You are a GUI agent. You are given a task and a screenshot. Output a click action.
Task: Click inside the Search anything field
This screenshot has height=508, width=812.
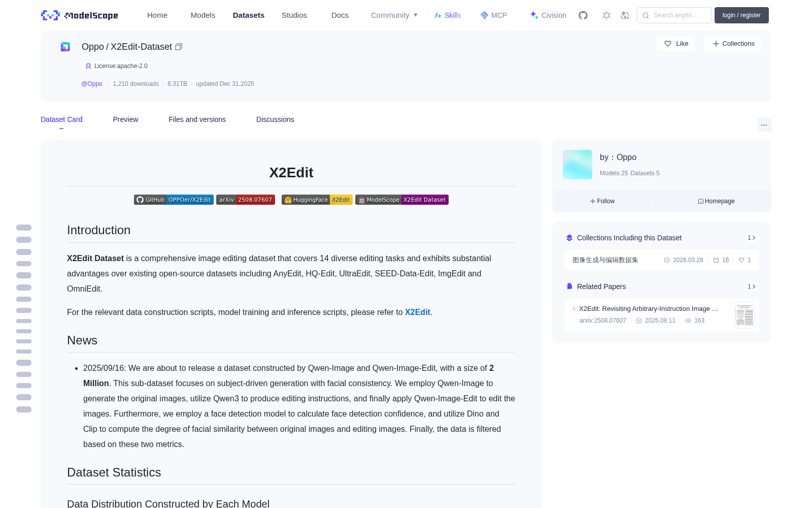coord(674,15)
